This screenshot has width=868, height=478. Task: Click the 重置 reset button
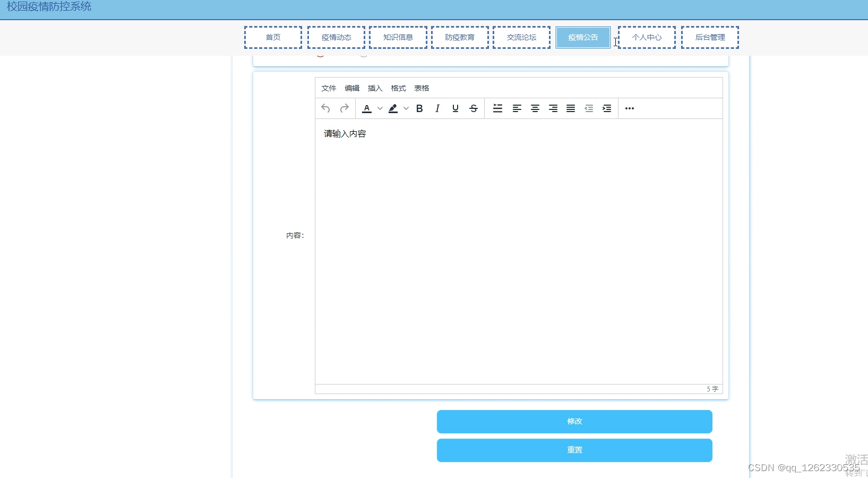click(x=574, y=450)
